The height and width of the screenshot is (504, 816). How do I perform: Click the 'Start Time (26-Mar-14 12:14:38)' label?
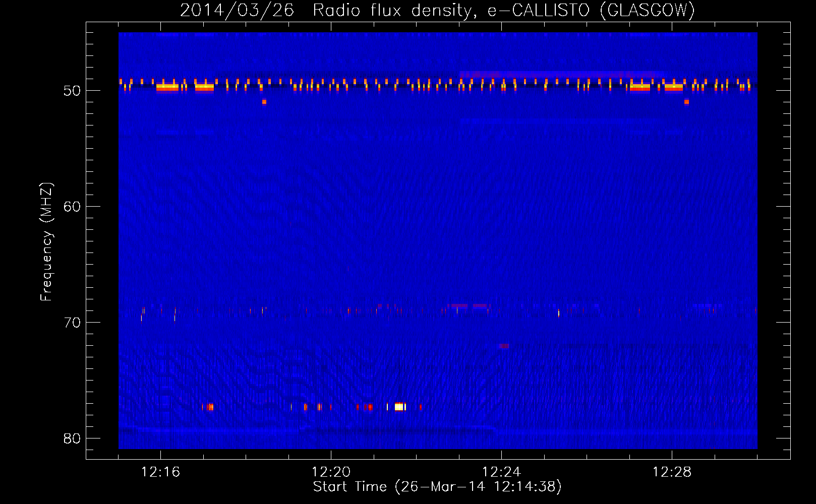pyautogui.click(x=437, y=487)
